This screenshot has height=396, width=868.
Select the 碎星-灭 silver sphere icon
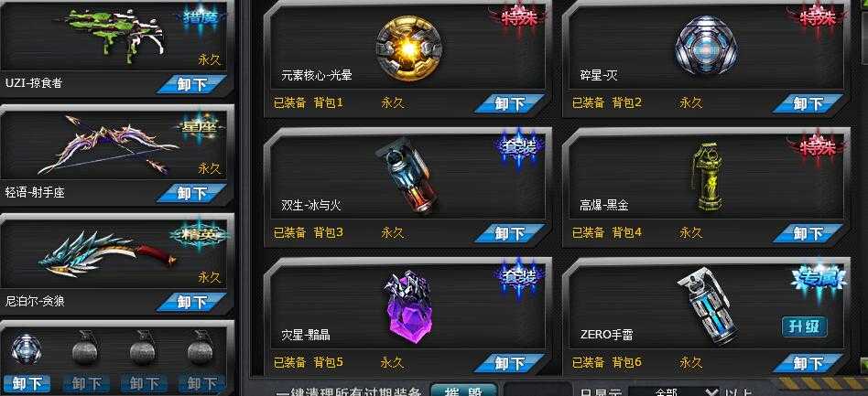[x=707, y=46]
